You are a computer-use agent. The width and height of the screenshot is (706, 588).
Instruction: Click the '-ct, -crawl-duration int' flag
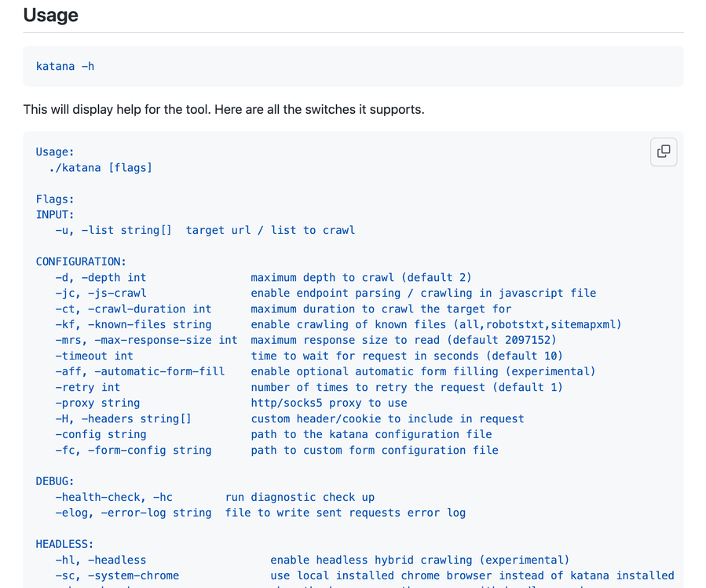(134, 309)
